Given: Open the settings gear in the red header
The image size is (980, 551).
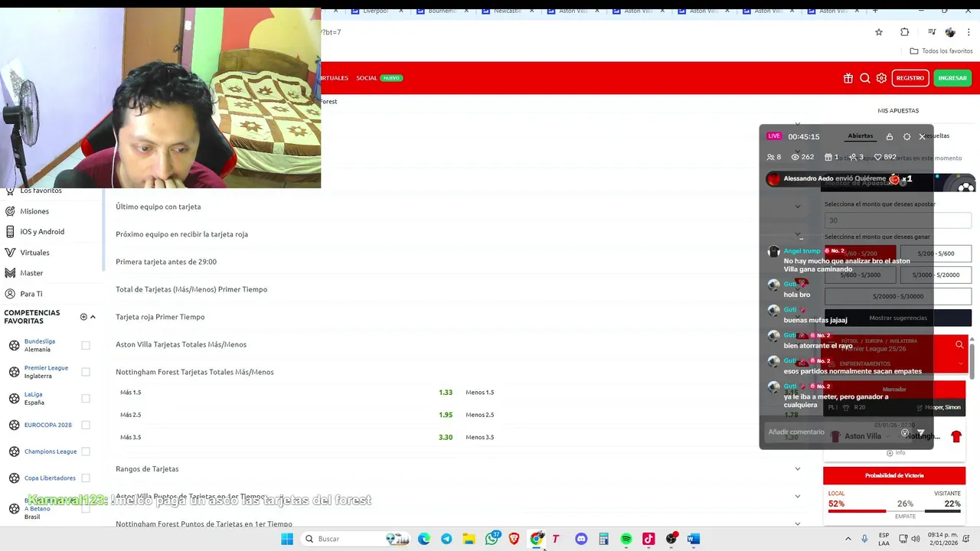Looking at the screenshot, I should point(881,78).
